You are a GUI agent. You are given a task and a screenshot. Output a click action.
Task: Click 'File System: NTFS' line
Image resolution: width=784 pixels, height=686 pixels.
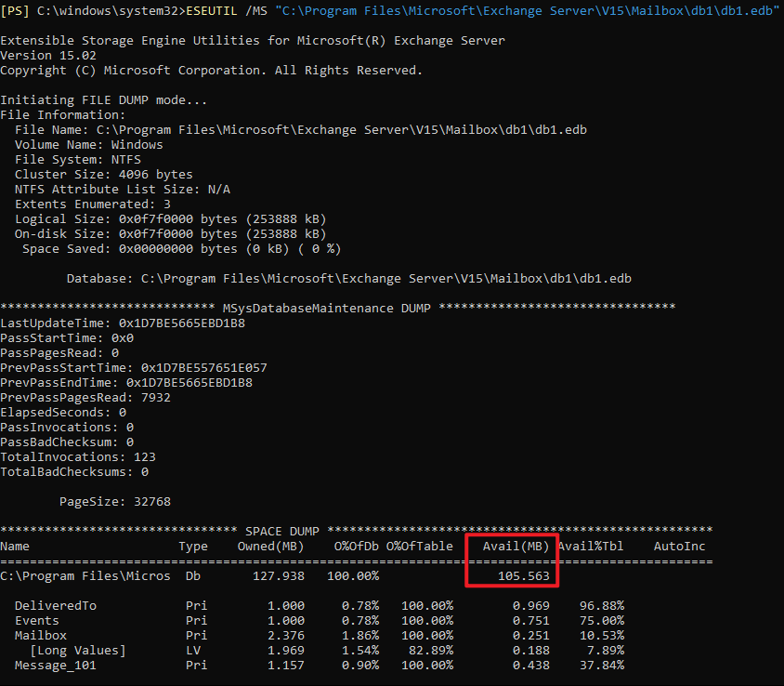click(x=77, y=160)
